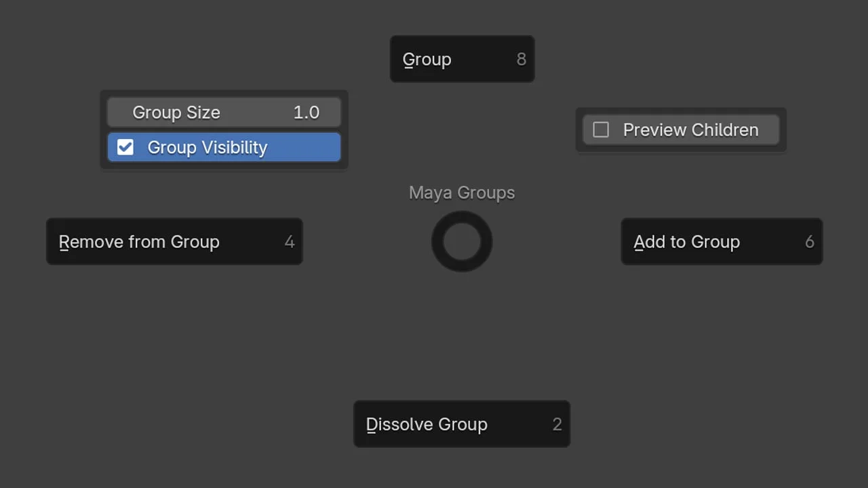
Task: Dissolve the currently selected group
Action: pyautogui.click(x=462, y=424)
